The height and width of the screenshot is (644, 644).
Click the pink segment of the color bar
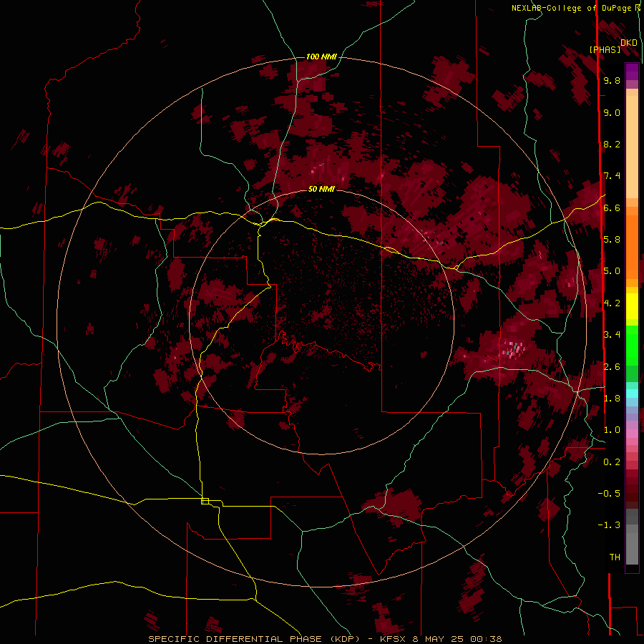tap(632, 433)
